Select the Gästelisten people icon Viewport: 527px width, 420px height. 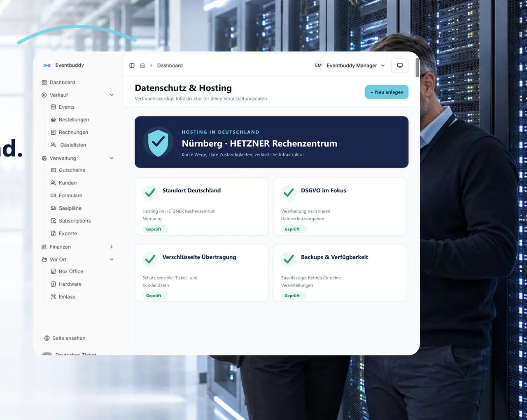[x=53, y=145]
